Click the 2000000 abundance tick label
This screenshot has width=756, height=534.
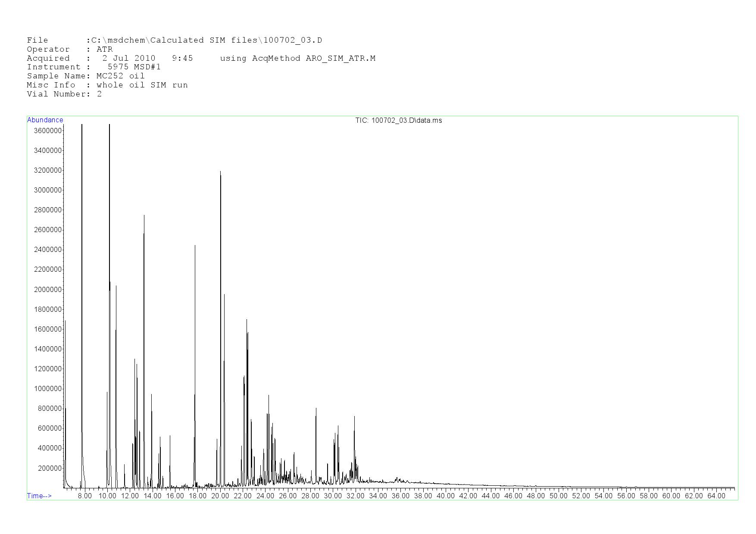coord(47,289)
